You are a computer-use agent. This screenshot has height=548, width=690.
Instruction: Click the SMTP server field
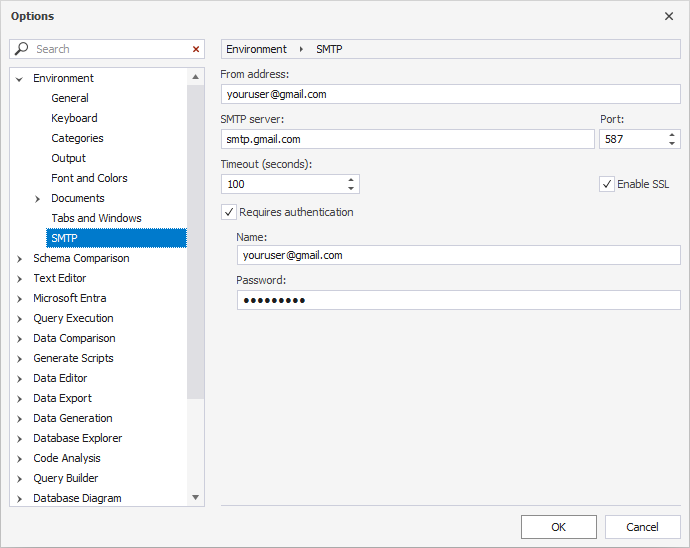click(x=407, y=139)
